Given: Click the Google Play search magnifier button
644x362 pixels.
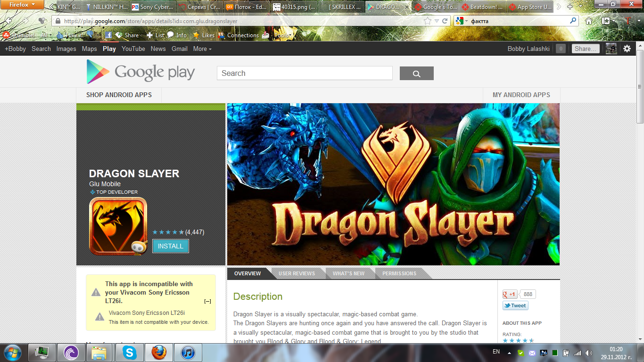Looking at the screenshot, I should click(416, 74).
